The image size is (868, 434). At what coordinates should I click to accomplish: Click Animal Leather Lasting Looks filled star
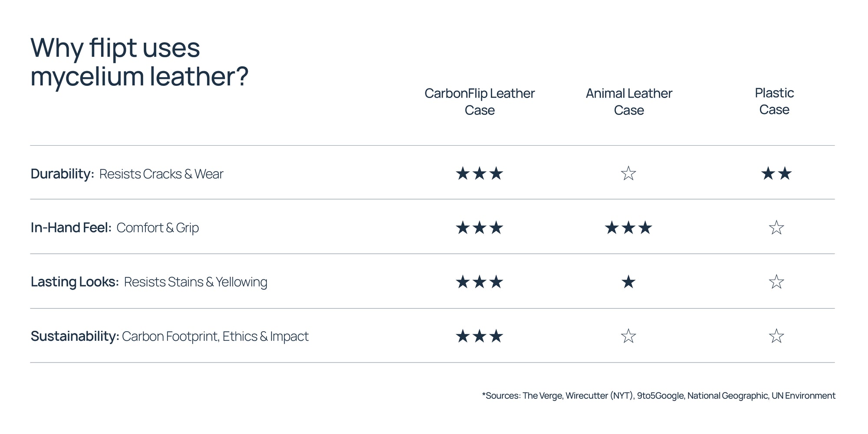(628, 282)
